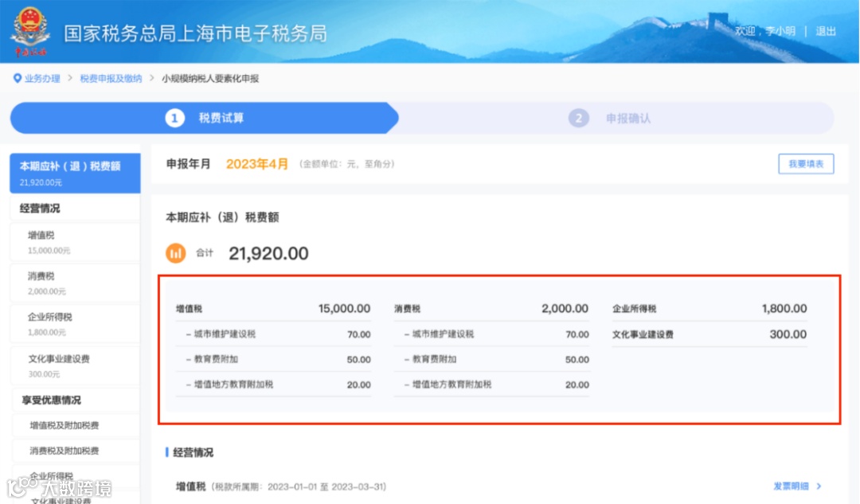Click the 退出 logout link
This screenshot has height=504, width=860.
[826, 31]
